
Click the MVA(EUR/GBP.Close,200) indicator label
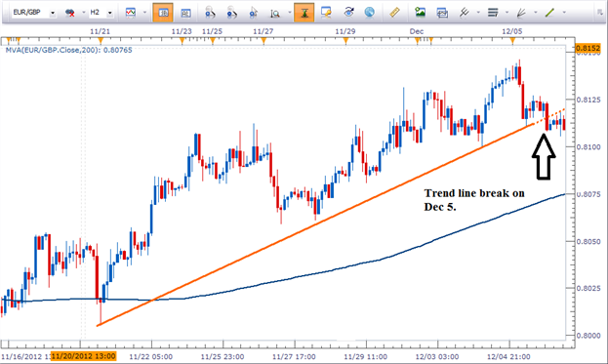pos(68,50)
